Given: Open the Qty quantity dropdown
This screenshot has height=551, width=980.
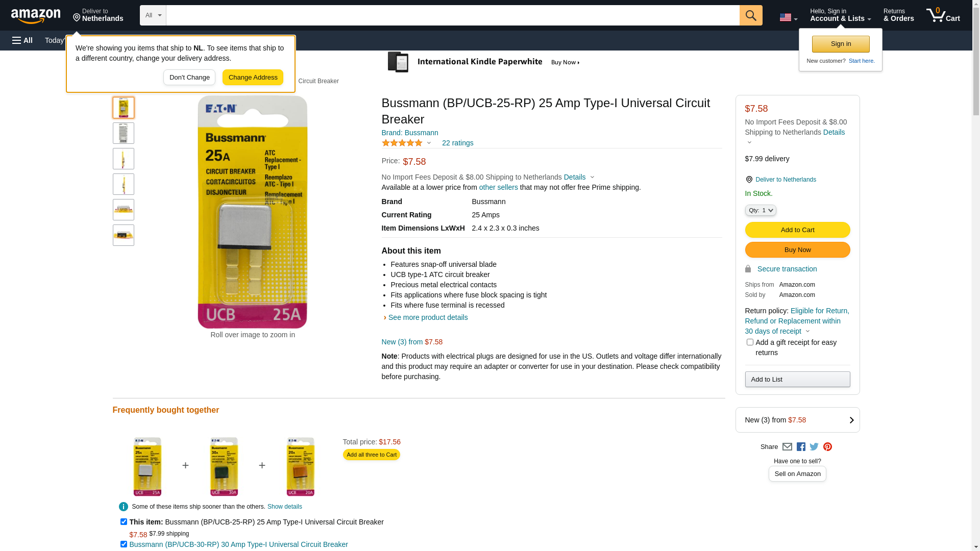Looking at the screenshot, I should (x=761, y=210).
